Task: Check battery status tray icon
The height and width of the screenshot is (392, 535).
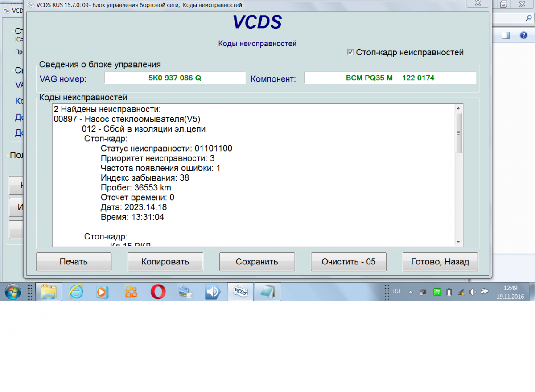Action: [x=449, y=293]
